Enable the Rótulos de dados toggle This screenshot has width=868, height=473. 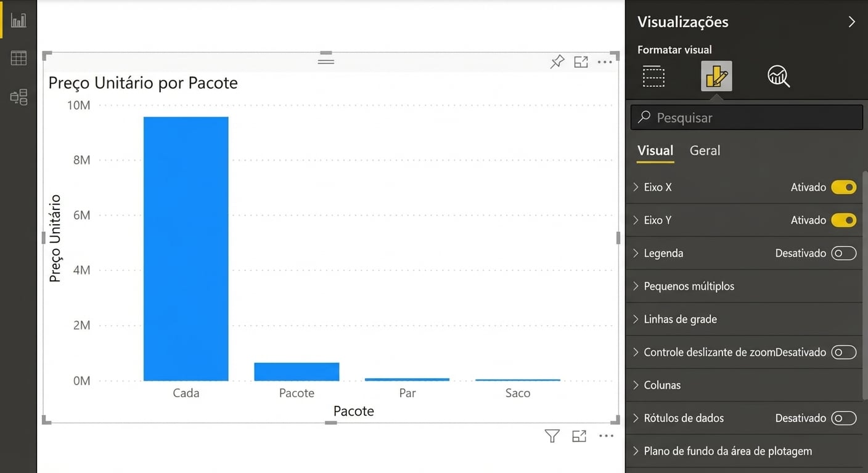(843, 418)
